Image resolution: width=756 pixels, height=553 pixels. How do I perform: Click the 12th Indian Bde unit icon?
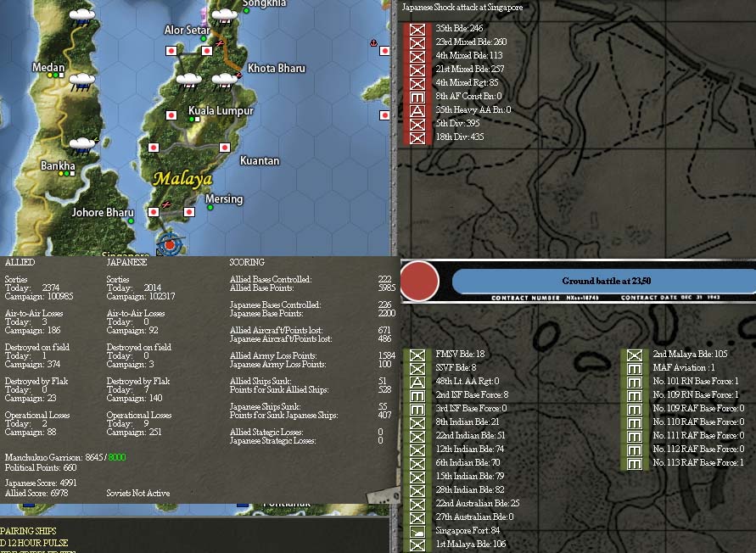417,450
